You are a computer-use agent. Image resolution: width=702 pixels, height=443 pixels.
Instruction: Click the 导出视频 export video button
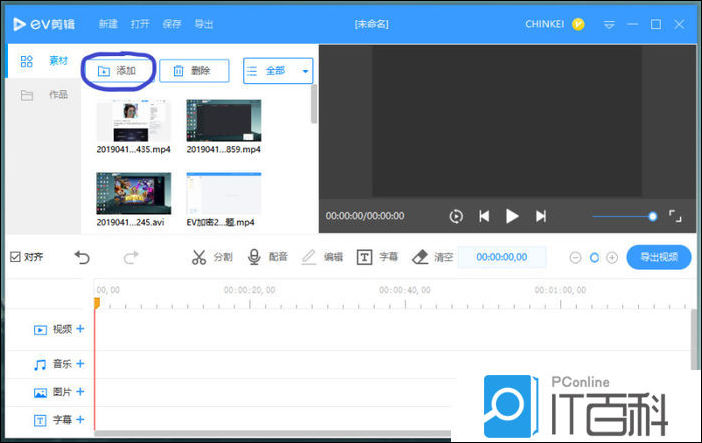click(659, 257)
